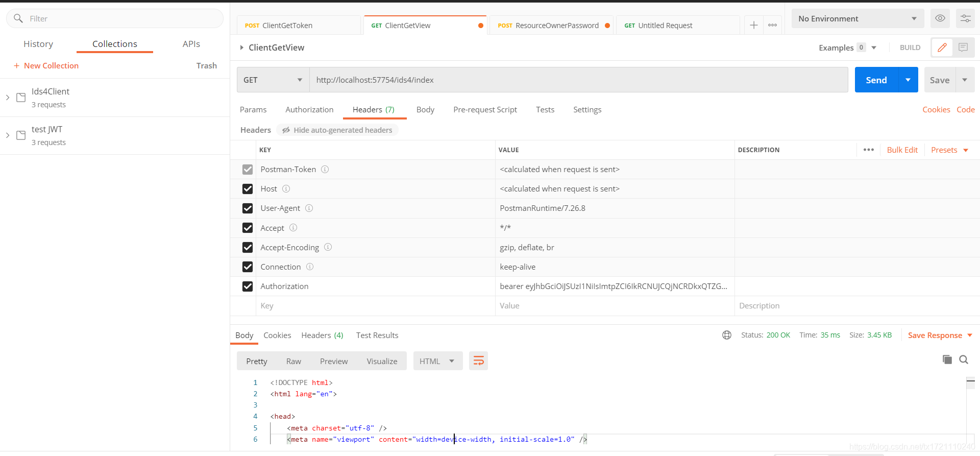Open environment quick look eye icon
This screenshot has height=456, width=980.
[940, 18]
